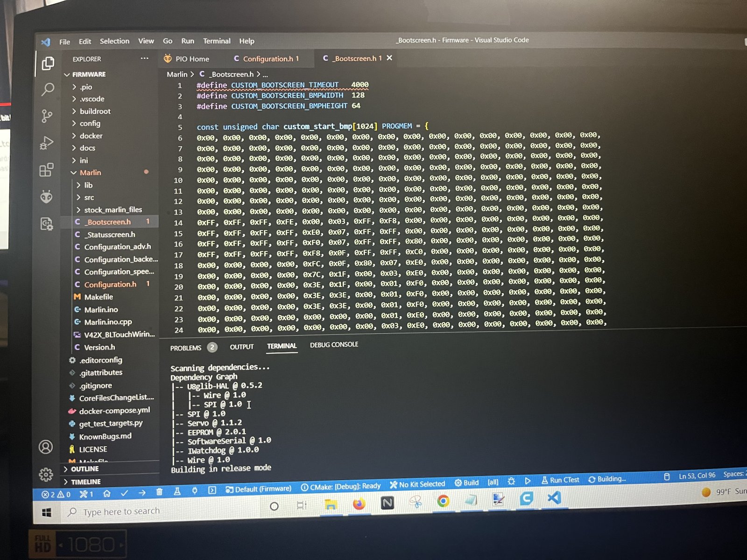Open the File menu
This screenshot has width=747, height=560.
(x=65, y=42)
